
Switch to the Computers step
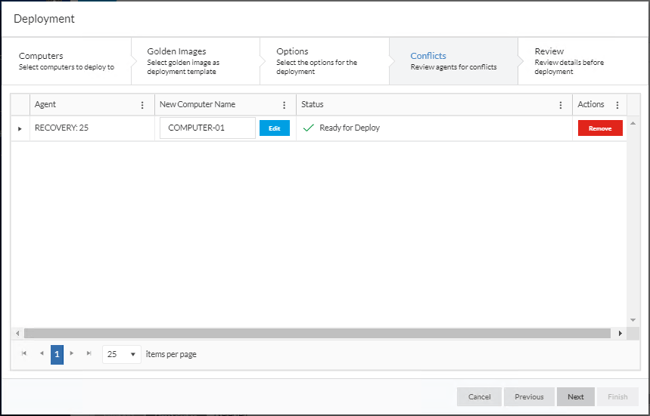point(66,59)
